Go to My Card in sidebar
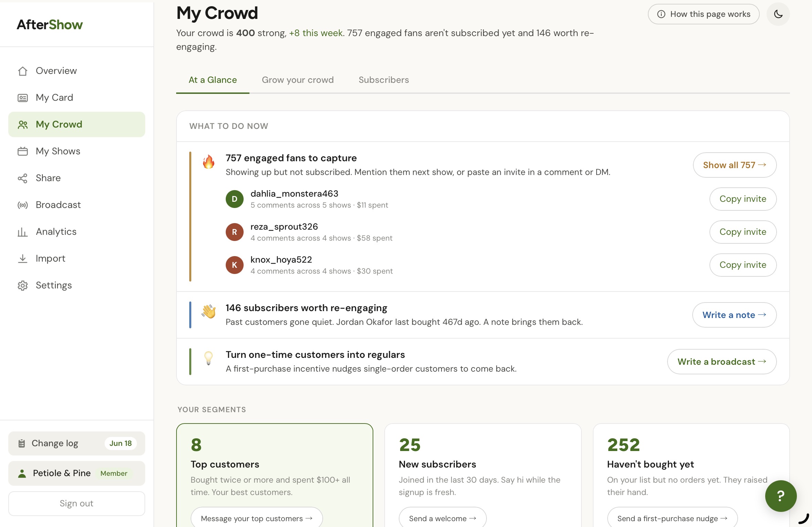 [77, 98]
